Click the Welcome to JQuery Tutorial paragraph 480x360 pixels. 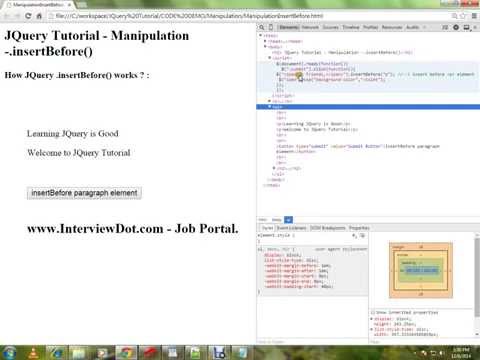point(79,153)
